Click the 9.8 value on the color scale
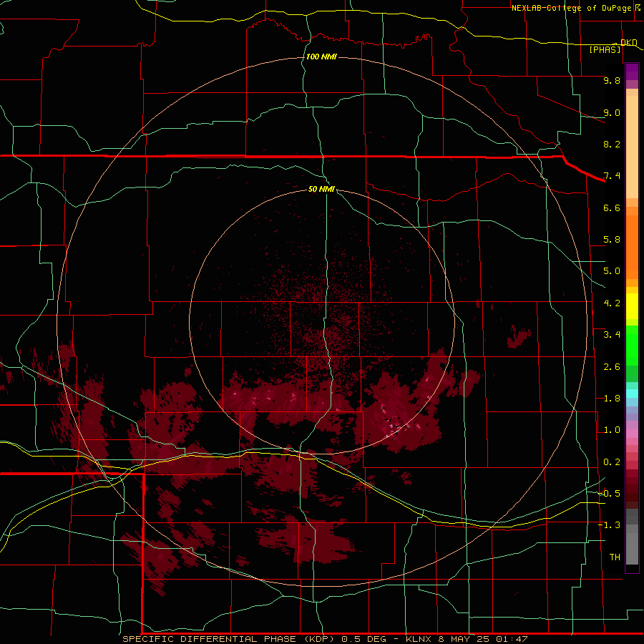This screenshot has height=644, width=644. (612, 80)
